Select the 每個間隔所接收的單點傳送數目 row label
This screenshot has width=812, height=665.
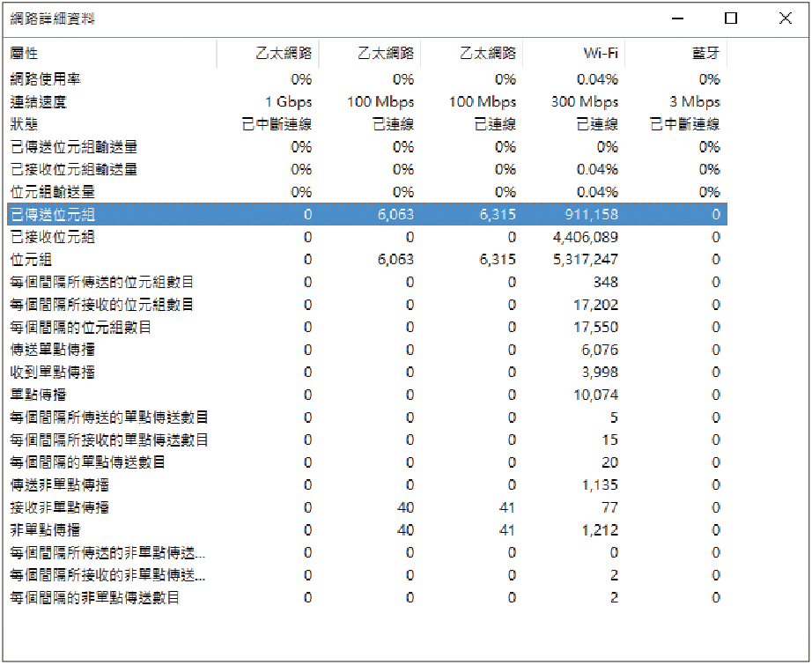pos(108,440)
